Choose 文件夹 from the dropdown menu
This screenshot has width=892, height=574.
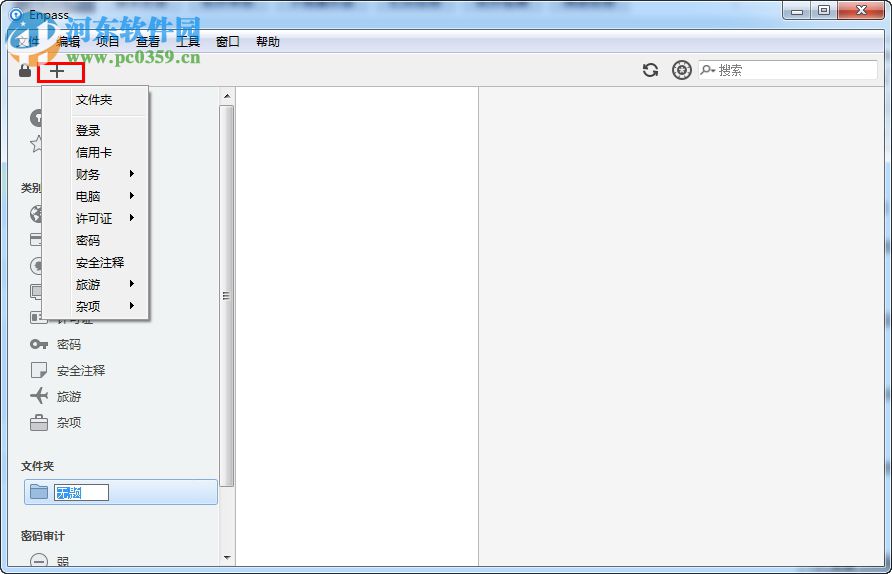(94, 100)
